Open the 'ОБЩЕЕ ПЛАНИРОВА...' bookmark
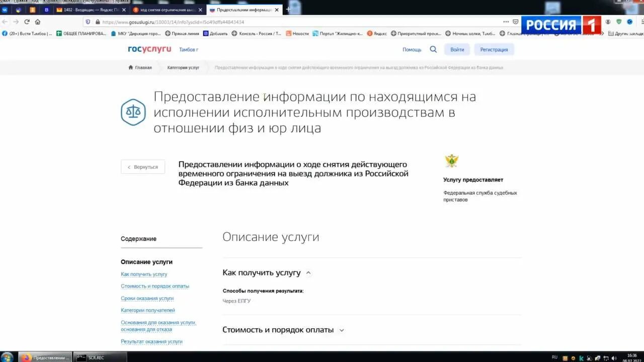 click(x=81, y=34)
